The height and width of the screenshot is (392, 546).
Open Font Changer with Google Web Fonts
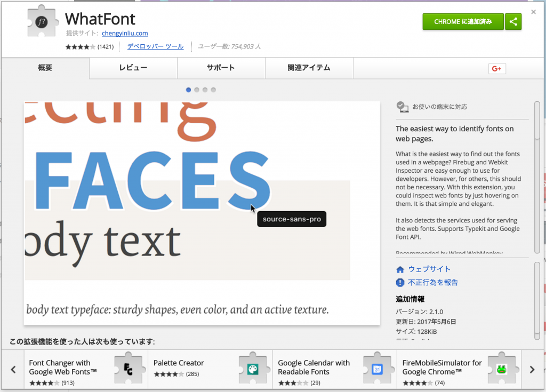coord(63,367)
